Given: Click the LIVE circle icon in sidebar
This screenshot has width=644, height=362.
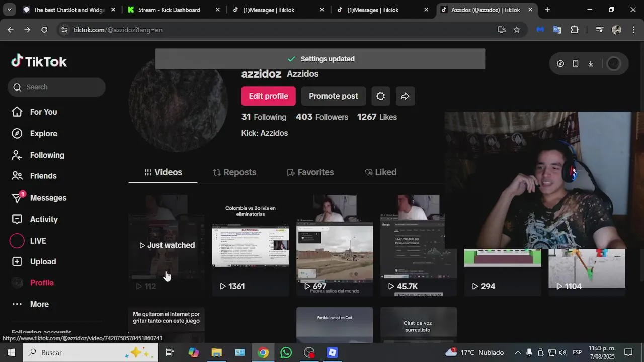Looking at the screenshot, I should click(x=17, y=241).
